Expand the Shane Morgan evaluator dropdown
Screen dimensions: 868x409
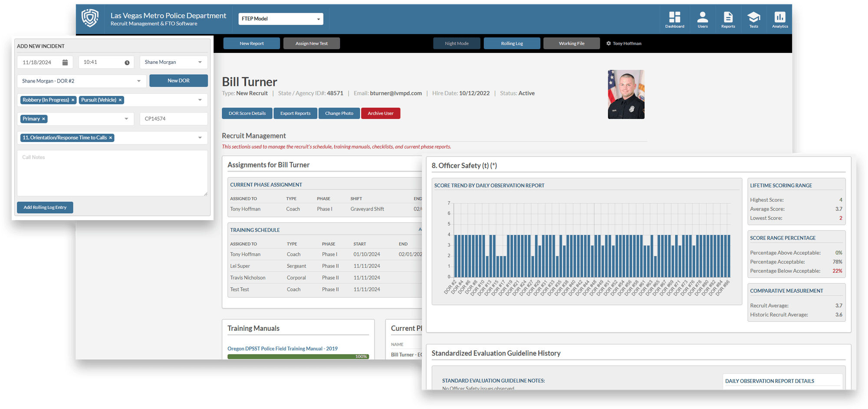[173, 62]
